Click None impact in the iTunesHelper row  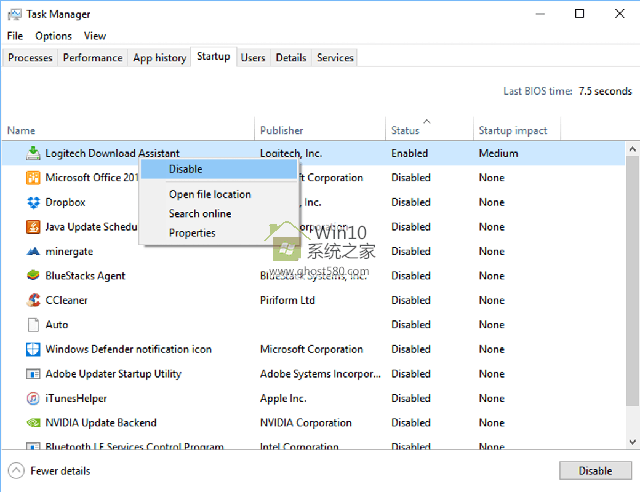pyautogui.click(x=491, y=398)
